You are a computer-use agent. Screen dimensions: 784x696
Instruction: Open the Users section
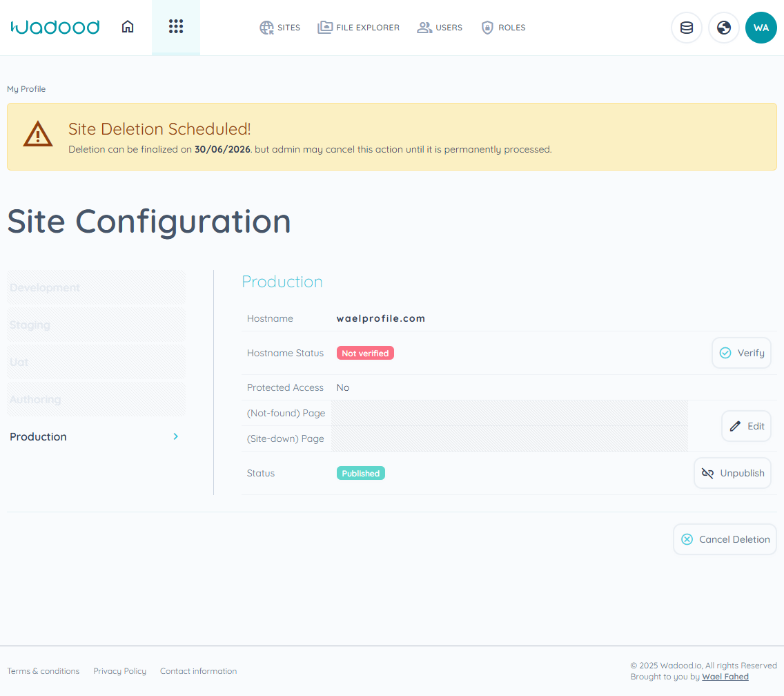[440, 28]
